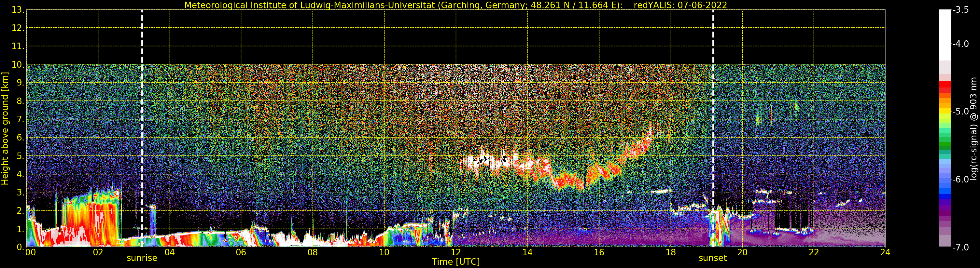The width and height of the screenshot is (980, 268).
Task: Click the 3. height tick label
Action: pos(20,192)
